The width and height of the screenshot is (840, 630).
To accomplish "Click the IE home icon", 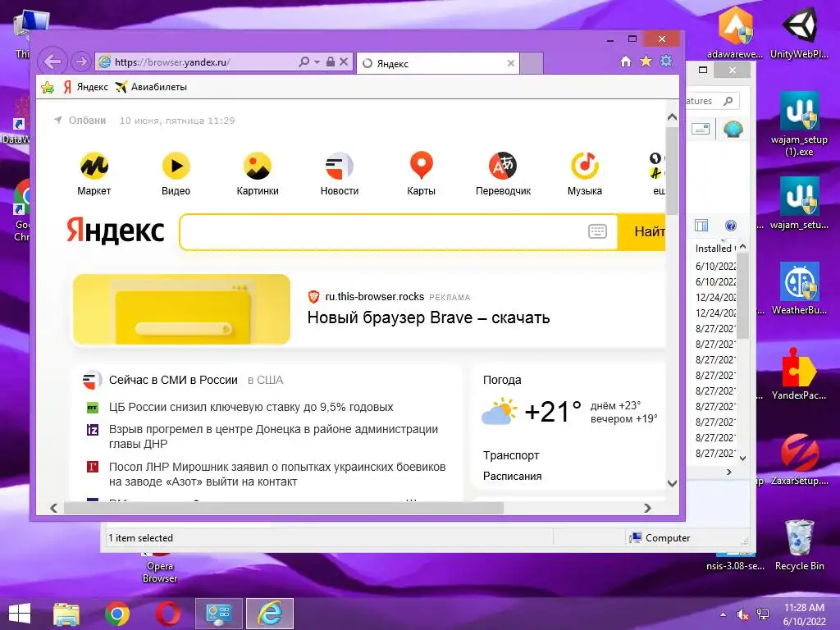I will click(x=626, y=61).
